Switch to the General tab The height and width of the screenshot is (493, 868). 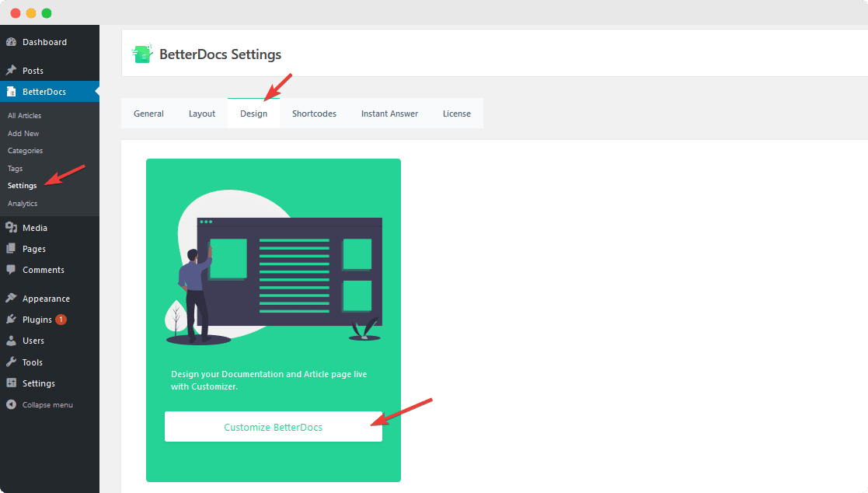click(148, 113)
